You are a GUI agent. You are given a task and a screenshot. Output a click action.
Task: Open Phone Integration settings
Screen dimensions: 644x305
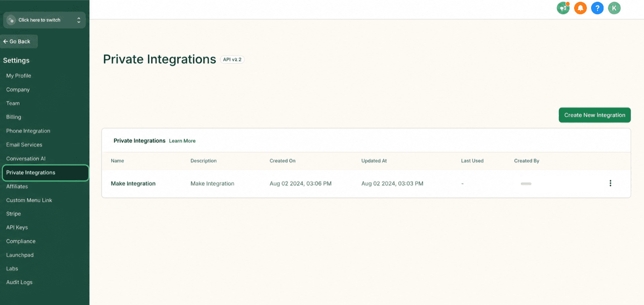[28, 131]
